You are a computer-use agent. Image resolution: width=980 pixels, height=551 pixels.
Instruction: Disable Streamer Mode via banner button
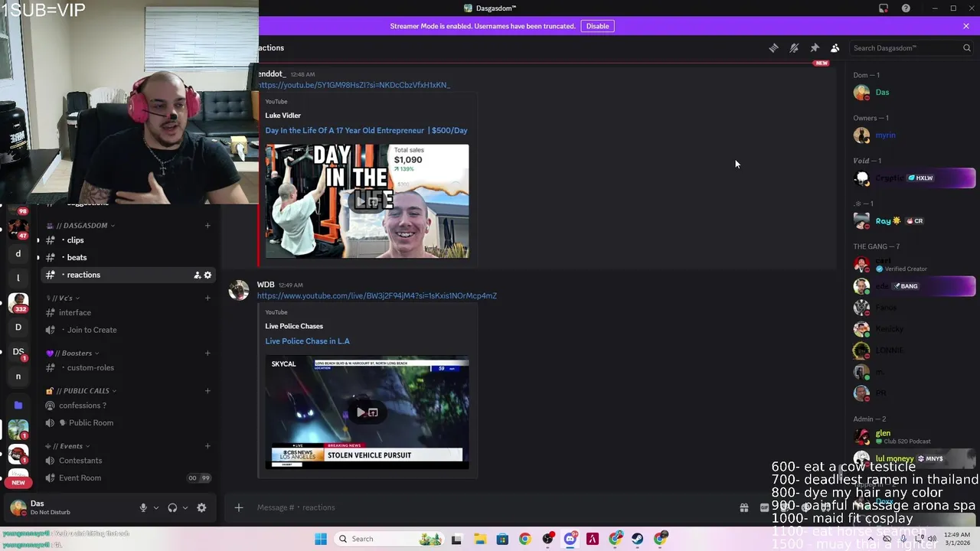597,26
